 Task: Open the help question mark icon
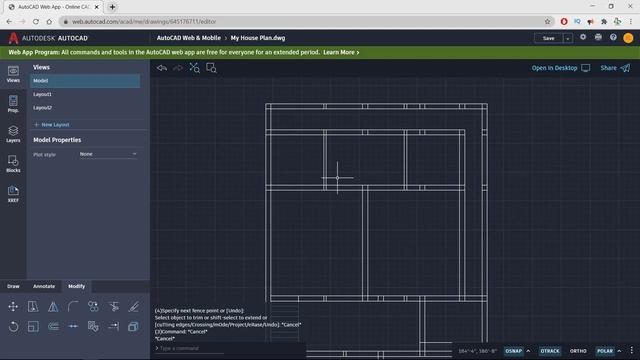613,38
